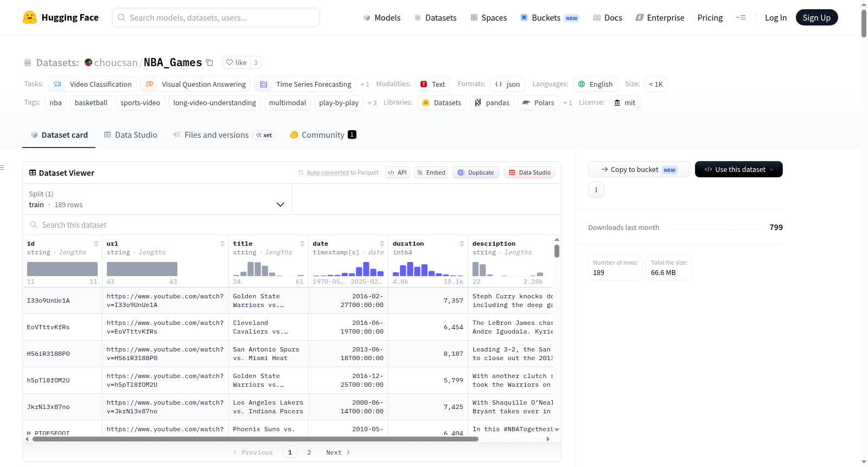Sort the title column
Screen dimensions: 868x467
[x=302, y=244]
